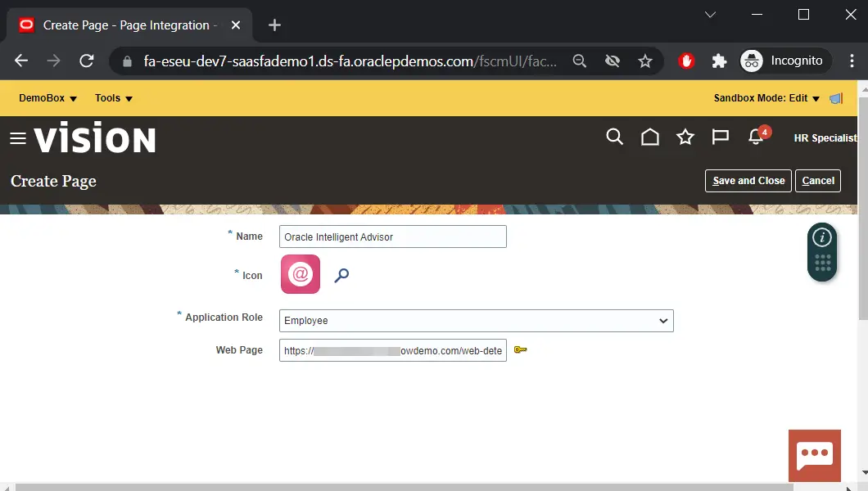Open the chat assistant red icon

point(814,456)
